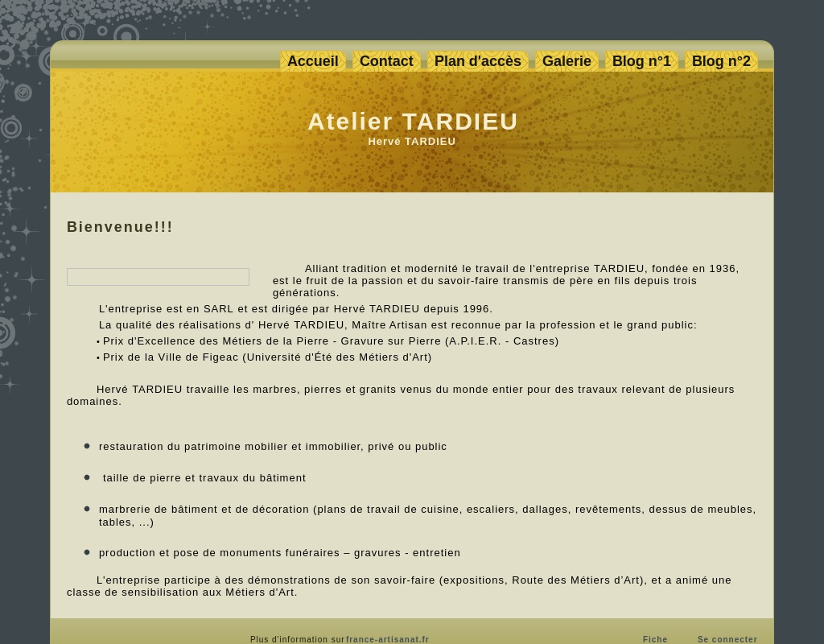This screenshot has width=824, height=644.
Task: Open Blog n°1 tab
Action: point(641,61)
